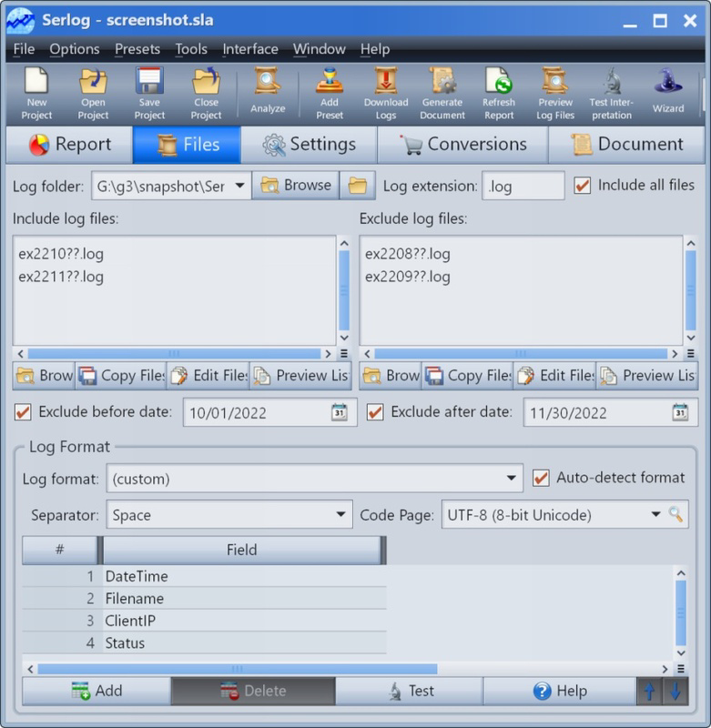Viewport: 711px width, 728px height.
Task: Click the open folder icon next to Browse
Action: coord(358,186)
